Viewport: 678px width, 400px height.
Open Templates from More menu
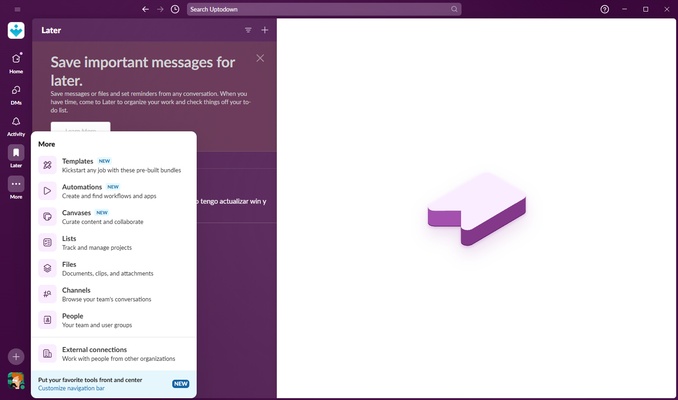[x=114, y=165]
